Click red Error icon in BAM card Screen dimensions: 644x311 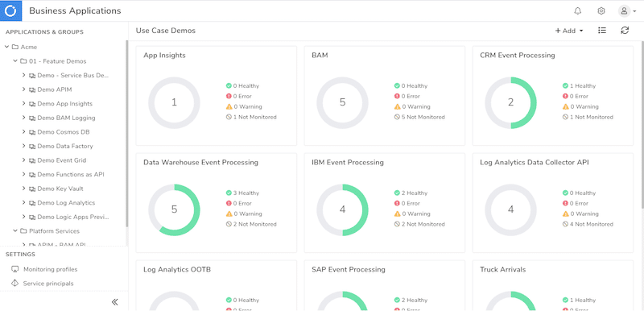(397, 96)
